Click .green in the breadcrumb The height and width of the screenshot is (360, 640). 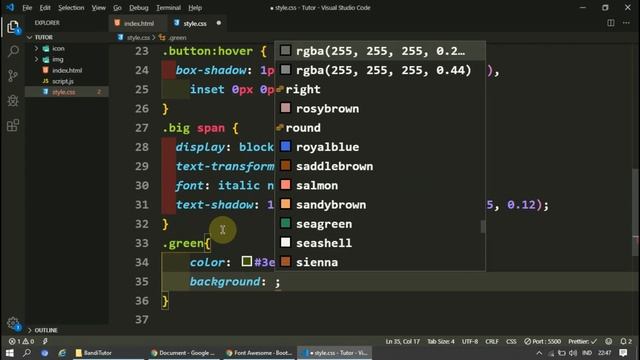177,38
